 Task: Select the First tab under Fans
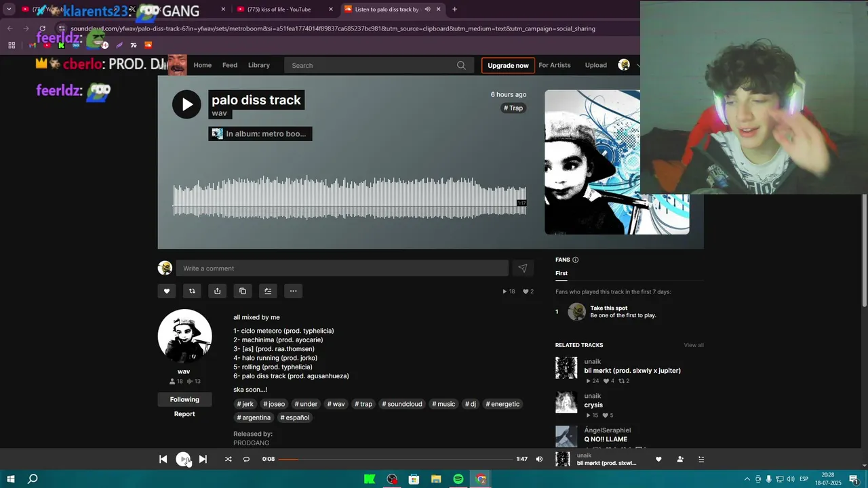click(x=561, y=273)
